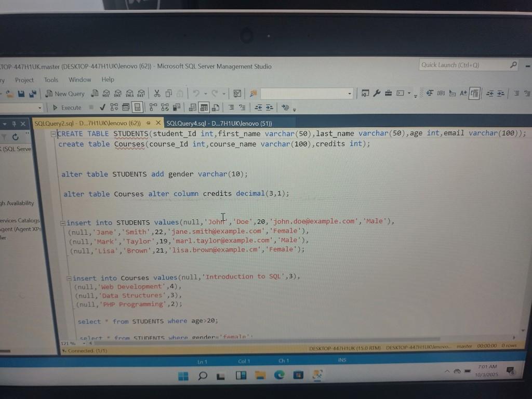Select Results to Text option
Viewport: 532px width, 399px height.
192,108
